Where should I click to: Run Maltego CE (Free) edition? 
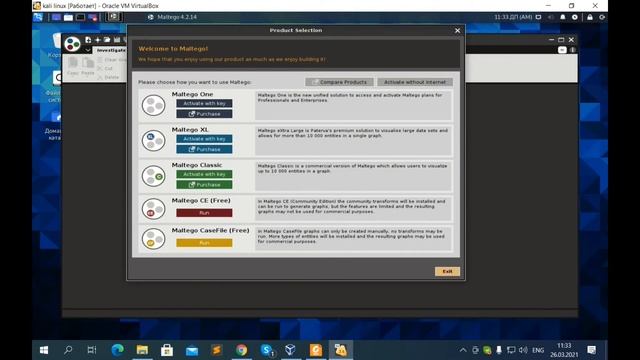pyautogui.click(x=204, y=213)
